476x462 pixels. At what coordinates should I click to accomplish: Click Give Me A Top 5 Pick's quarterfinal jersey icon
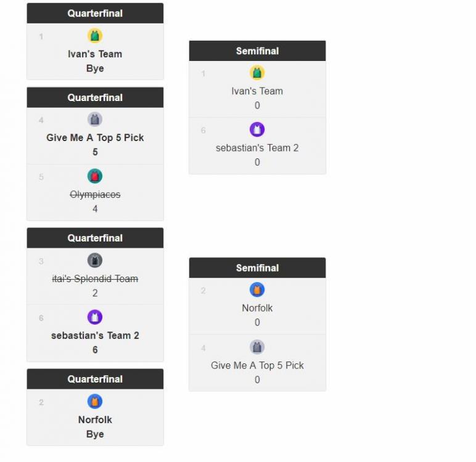pyautogui.click(x=95, y=120)
